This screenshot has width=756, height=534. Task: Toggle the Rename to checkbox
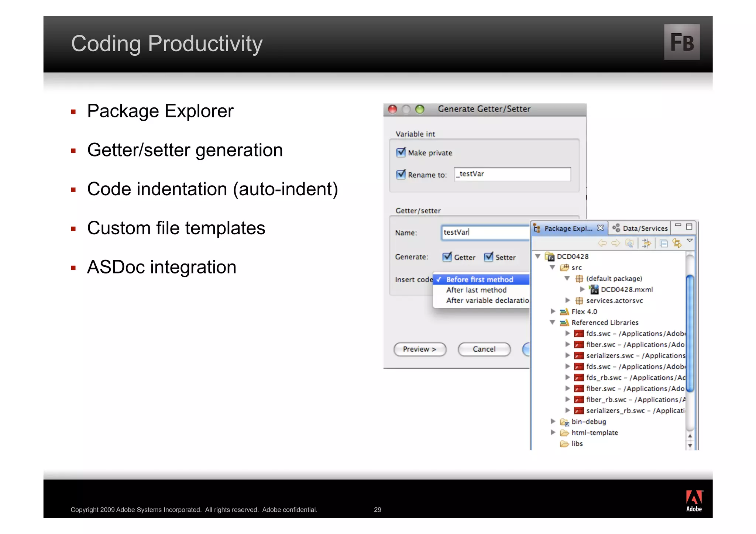point(401,175)
